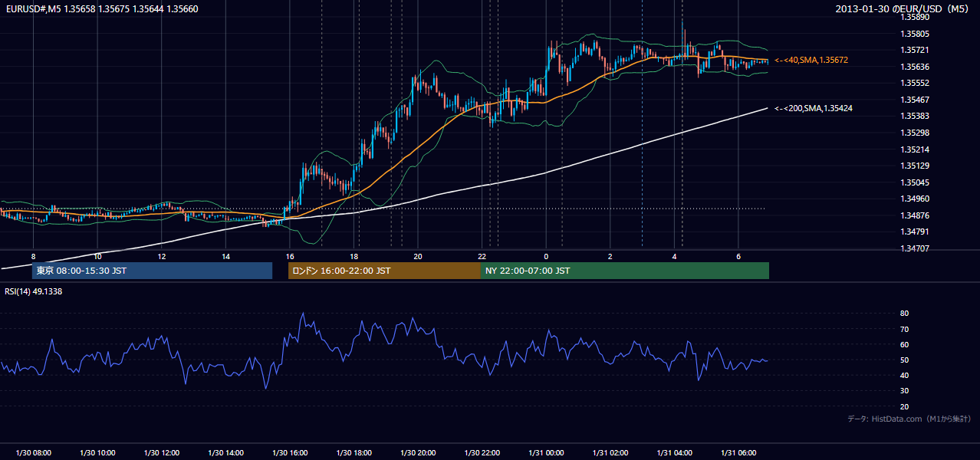Click price axis label 1.35890
Viewport: 980px width, 460px height.
pyautogui.click(x=914, y=17)
